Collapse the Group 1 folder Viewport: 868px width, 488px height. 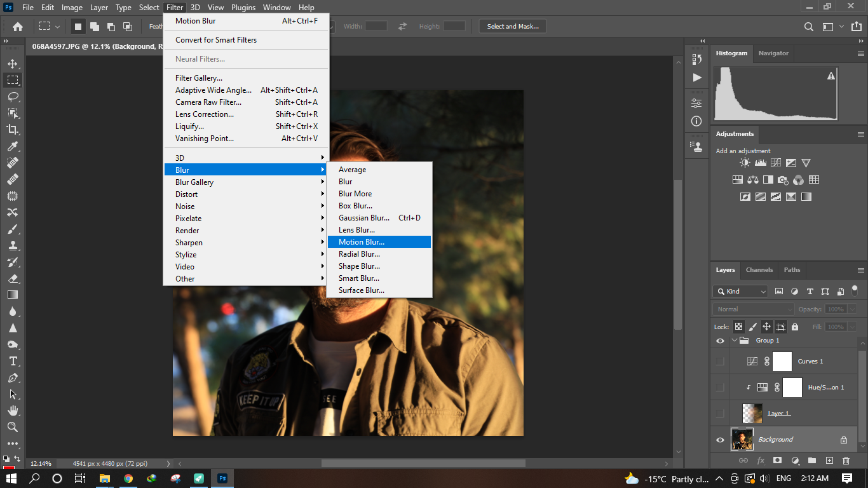click(735, 341)
